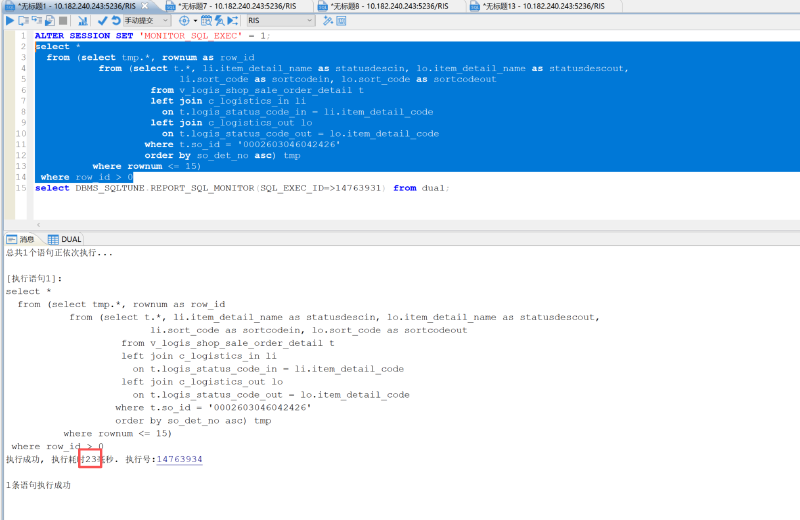The height and width of the screenshot is (520, 800).
Task: Expand the arrow beside the crosshair icon
Action: (195, 21)
